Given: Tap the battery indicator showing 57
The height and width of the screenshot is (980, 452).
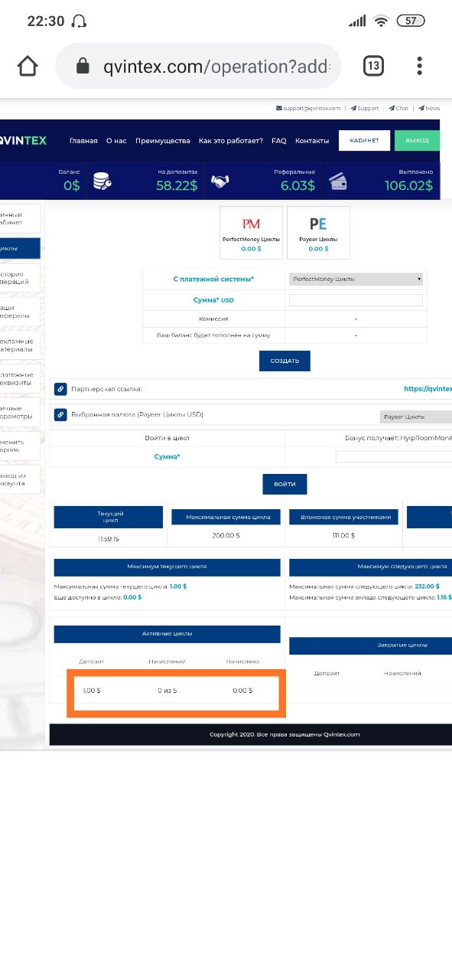Looking at the screenshot, I should coord(411,21).
